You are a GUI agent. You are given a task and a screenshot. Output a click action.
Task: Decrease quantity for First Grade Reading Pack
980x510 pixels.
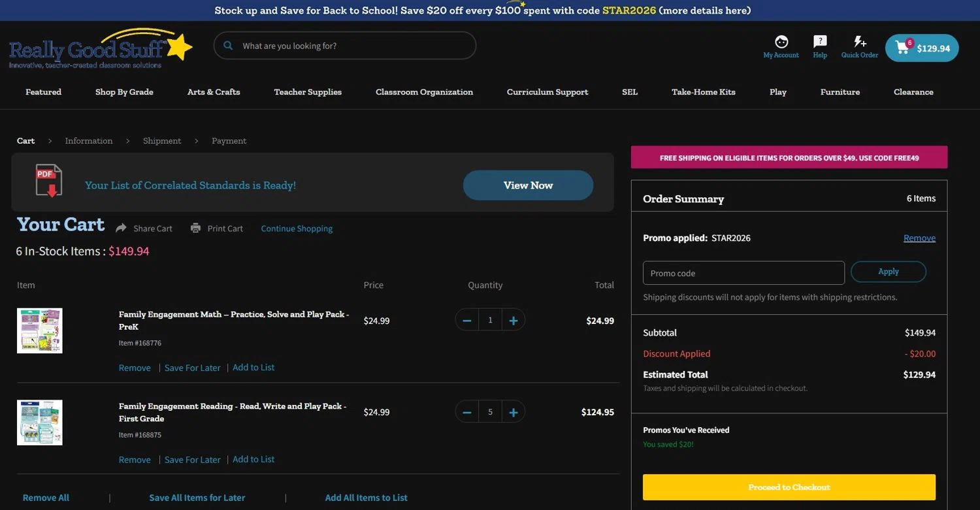pyautogui.click(x=466, y=412)
